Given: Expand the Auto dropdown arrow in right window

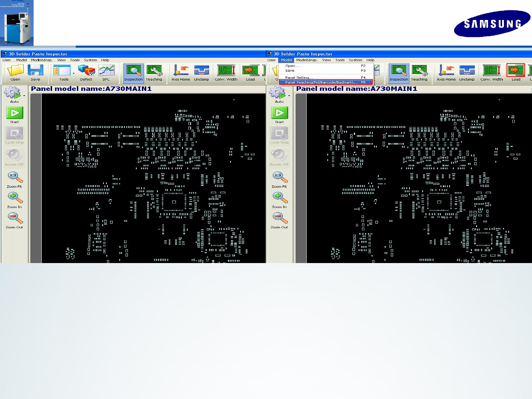Looking at the screenshot, I should click(289, 96).
